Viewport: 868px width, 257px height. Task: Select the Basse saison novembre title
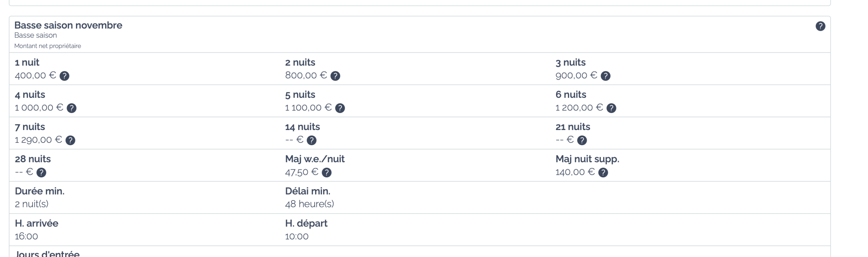68,25
